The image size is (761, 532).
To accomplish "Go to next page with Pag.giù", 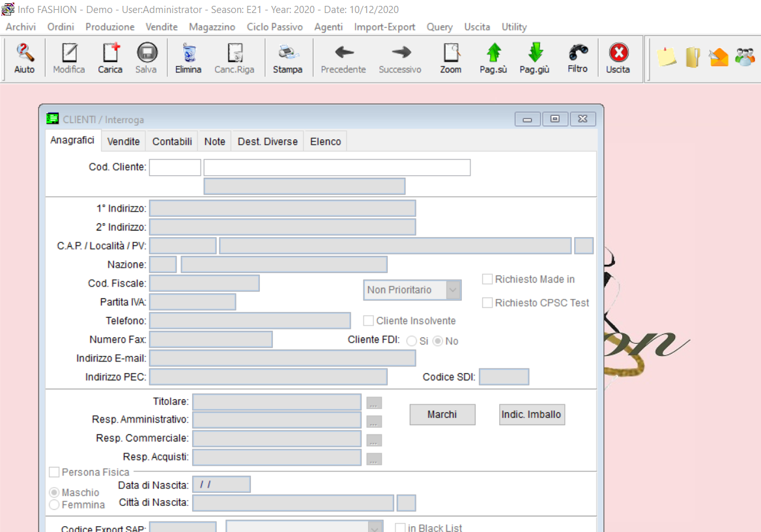I will tap(535, 57).
